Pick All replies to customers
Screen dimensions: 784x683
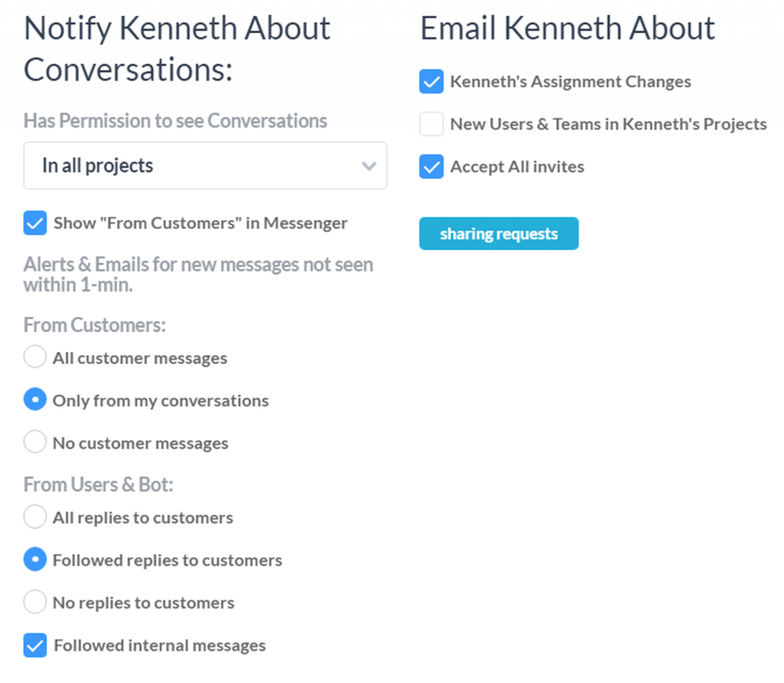coord(35,517)
